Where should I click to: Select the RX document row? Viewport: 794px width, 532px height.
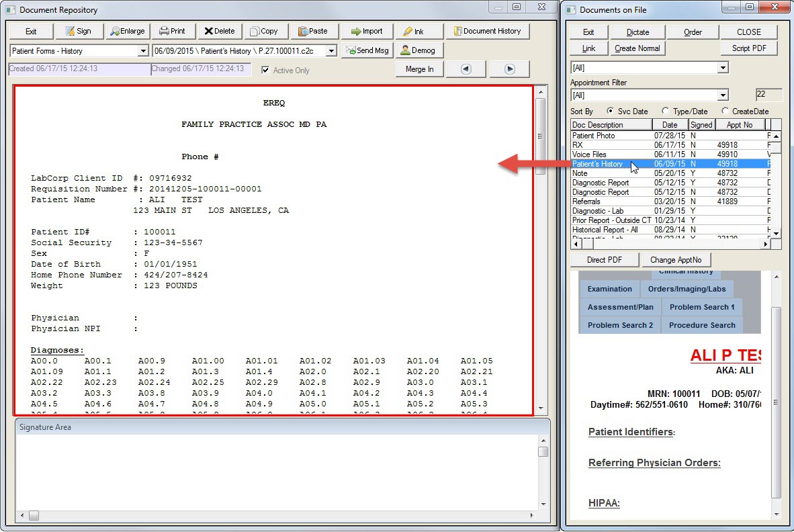tap(671, 145)
